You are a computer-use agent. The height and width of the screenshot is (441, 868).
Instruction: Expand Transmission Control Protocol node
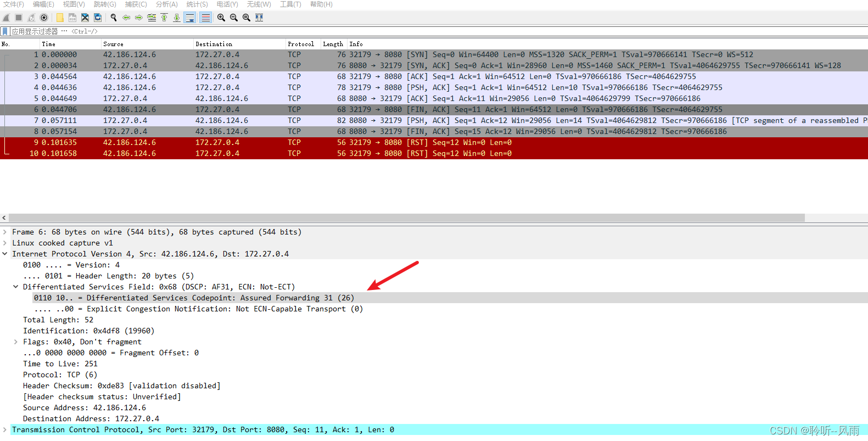(5, 429)
